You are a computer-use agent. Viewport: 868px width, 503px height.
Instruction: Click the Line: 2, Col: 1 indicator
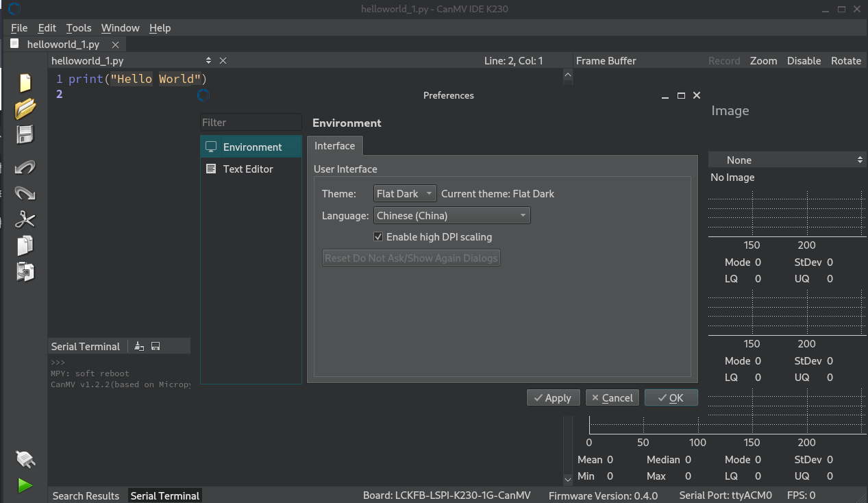[513, 61]
